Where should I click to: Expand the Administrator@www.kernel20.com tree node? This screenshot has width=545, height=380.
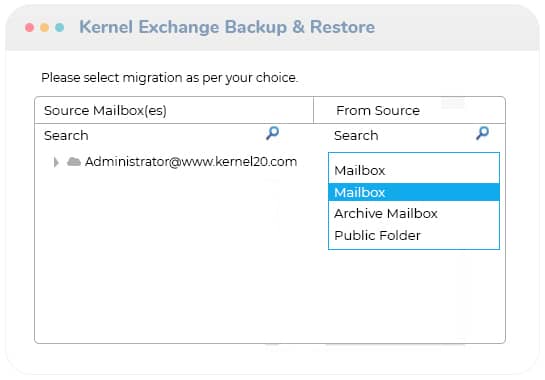(x=56, y=162)
